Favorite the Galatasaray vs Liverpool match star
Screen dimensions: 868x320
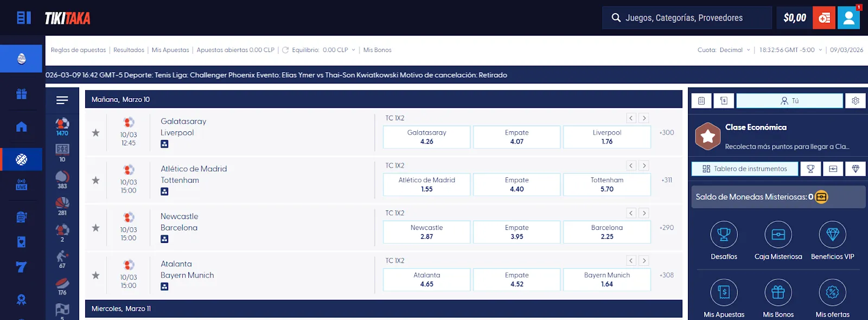[x=96, y=133]
